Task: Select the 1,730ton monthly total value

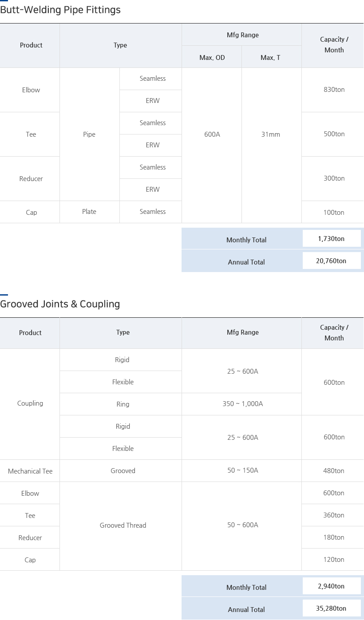Action: (331, 239)
